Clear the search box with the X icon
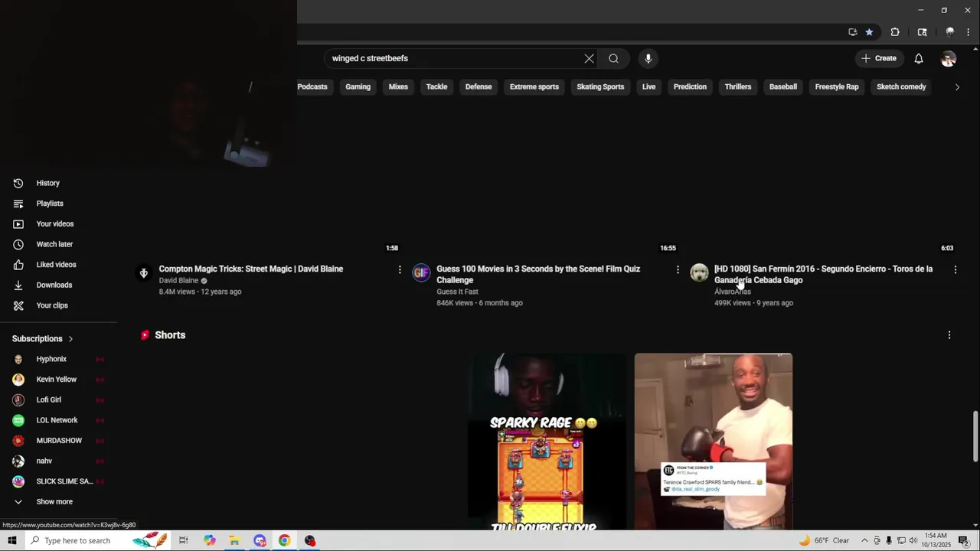980x551 pixels. (589, 58)
